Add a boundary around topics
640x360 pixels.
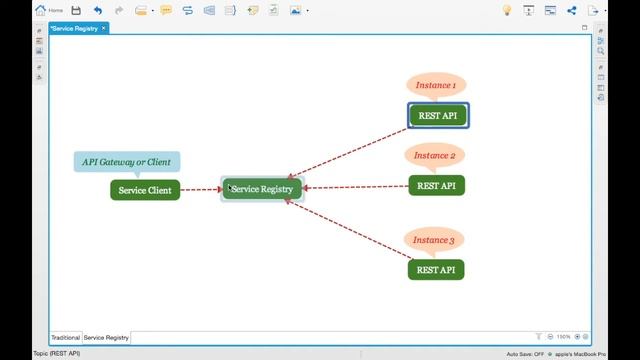tap(209, 10)
